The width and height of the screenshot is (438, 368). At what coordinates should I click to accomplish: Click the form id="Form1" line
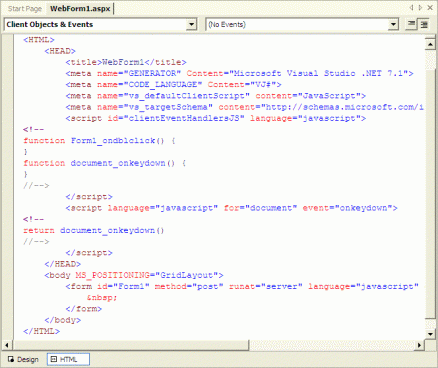coord(242,287)
